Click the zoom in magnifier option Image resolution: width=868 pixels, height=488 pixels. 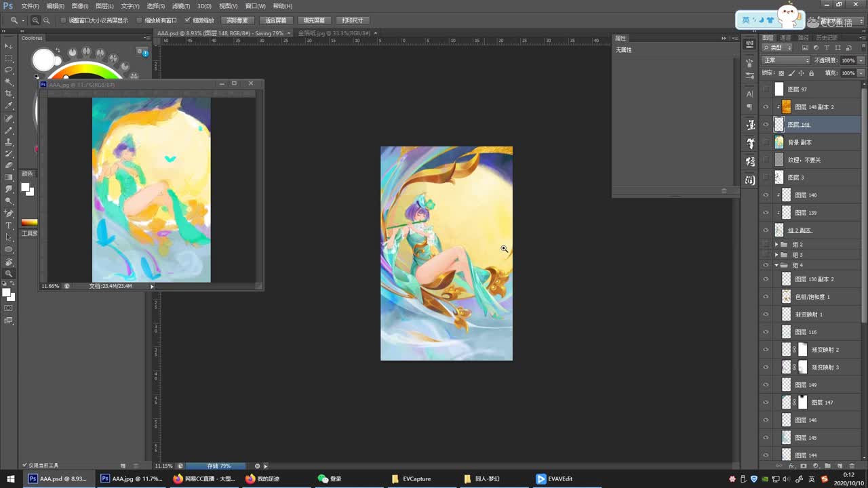point(36,20)
